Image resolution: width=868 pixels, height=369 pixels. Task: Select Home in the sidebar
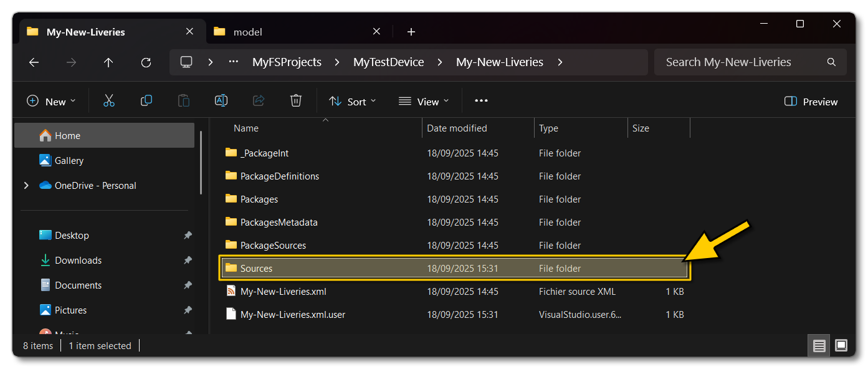pyautogui.click(x=69, y=135)
